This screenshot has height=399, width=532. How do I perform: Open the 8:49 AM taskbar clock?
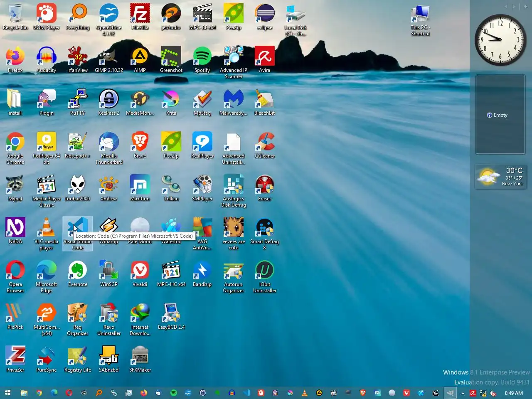tap(514, 393)
